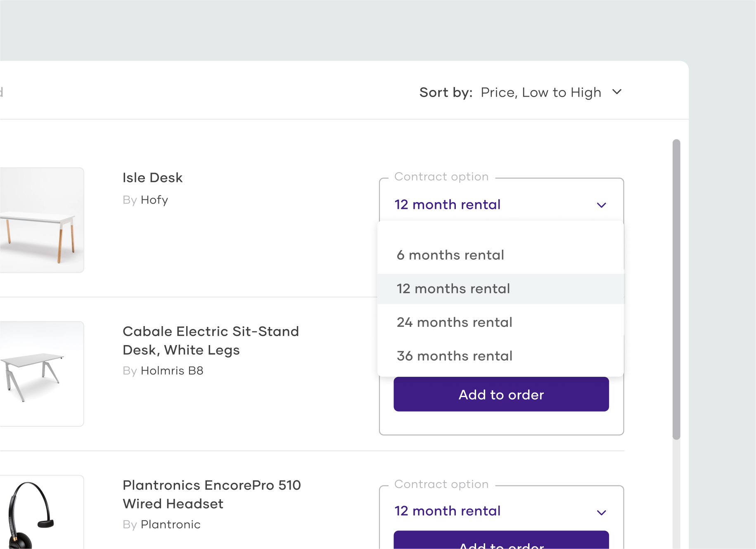Open the Isle Desk product title
Screen dimensions: 756x549
(152, 177)
